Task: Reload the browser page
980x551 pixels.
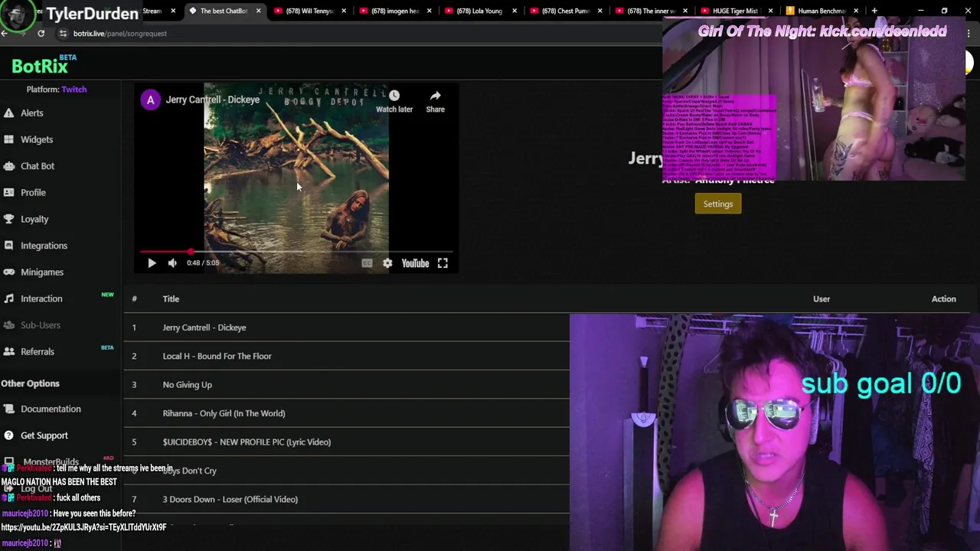Action: coord(41,34)
